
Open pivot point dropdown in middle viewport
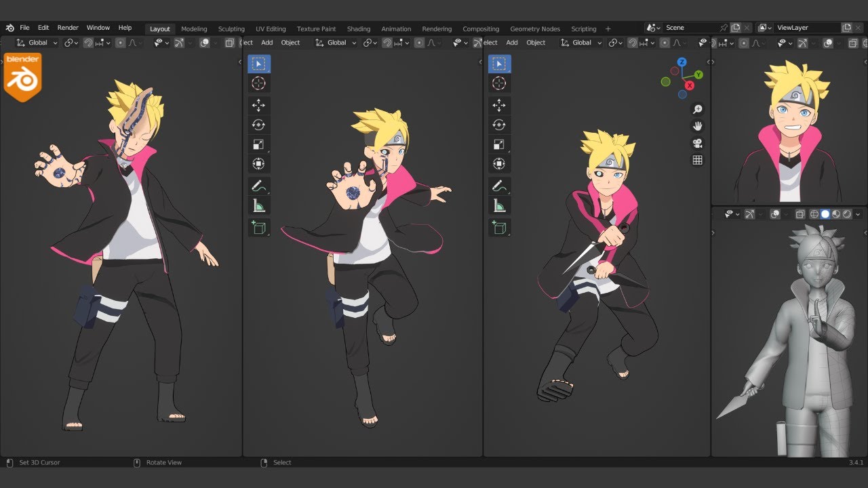(x=370, y=43)
